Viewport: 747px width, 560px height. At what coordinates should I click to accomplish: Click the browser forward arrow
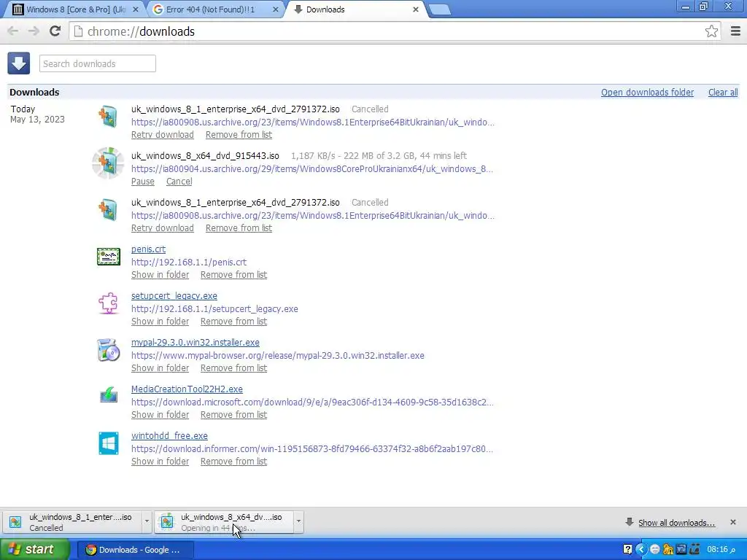pos(34,31)
